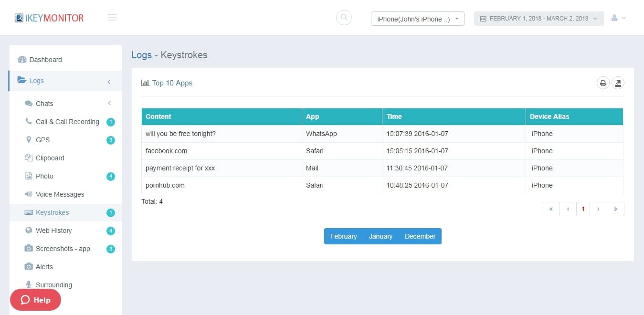Expand the Chats submenu chevron

(x=109, y=103)
